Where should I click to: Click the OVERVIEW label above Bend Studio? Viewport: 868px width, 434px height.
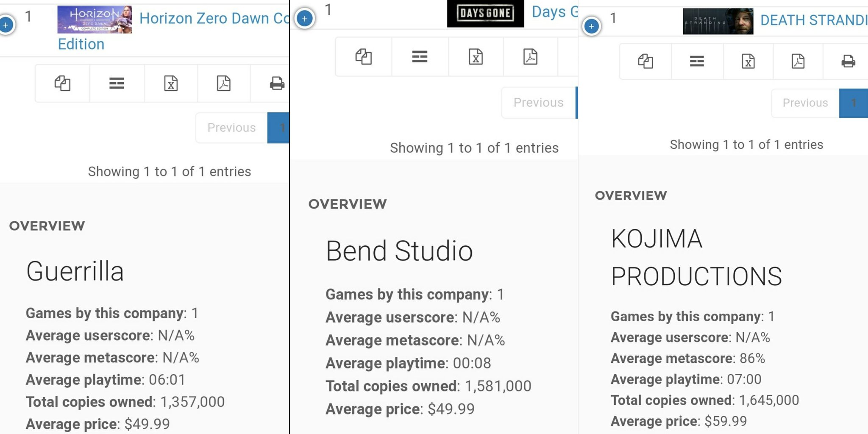pos(348,204)
